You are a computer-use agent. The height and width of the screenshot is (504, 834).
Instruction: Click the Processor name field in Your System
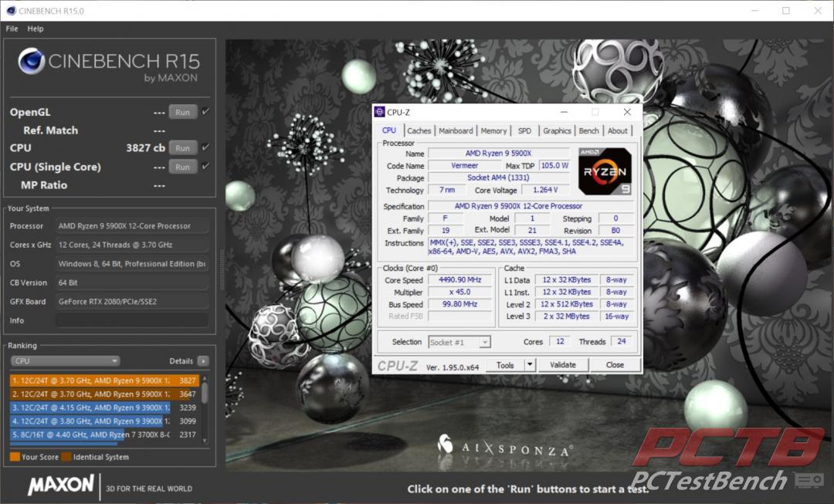pos(132,226)
